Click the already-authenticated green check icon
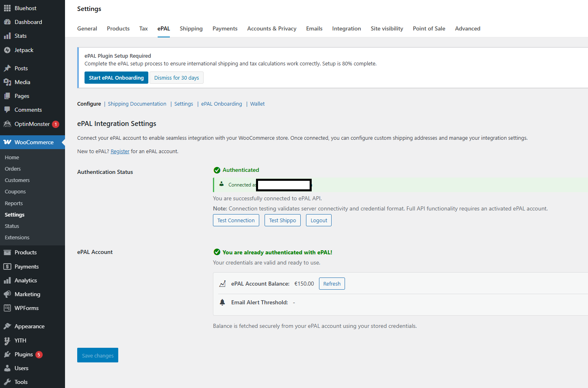The width and height of the screenshot is (588, 388). [x=217, y=252]
